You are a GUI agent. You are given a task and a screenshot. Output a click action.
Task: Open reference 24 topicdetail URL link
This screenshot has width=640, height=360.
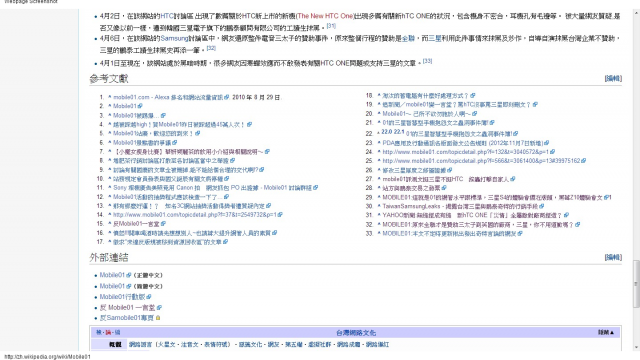click(x=465, y=152)
